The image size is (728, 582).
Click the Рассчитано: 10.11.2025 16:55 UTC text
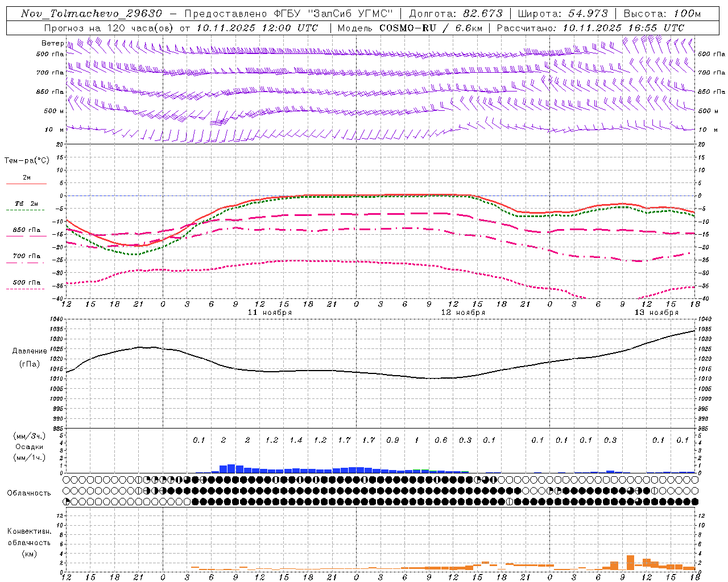(590, 28)
